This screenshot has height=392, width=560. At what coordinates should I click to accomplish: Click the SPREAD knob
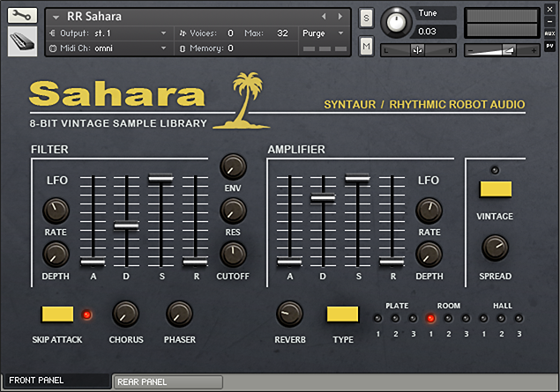(495, 248)
